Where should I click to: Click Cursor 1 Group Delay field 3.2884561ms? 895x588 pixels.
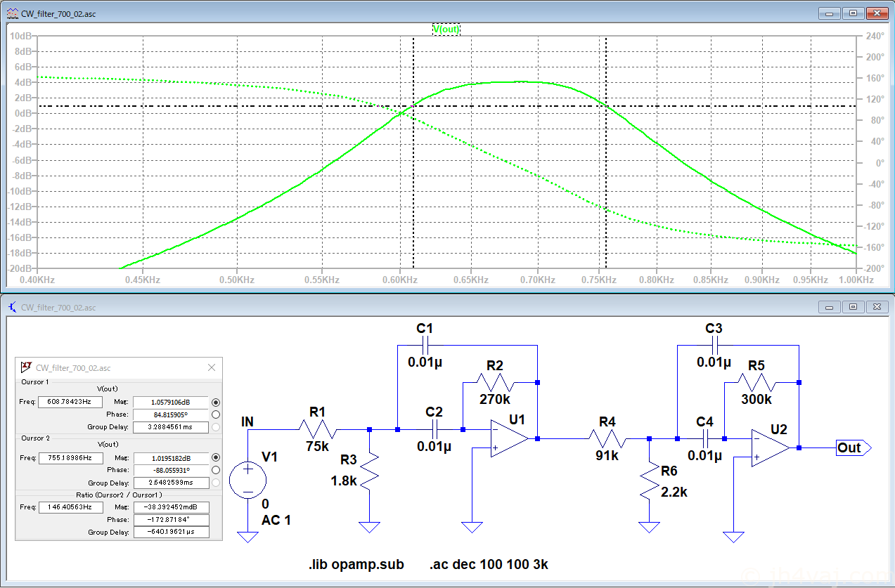[171, 427]
